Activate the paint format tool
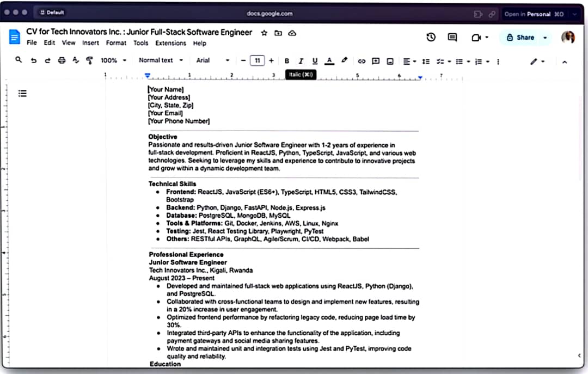The width and height of the screenshot is (588, 374). [90, 60]
